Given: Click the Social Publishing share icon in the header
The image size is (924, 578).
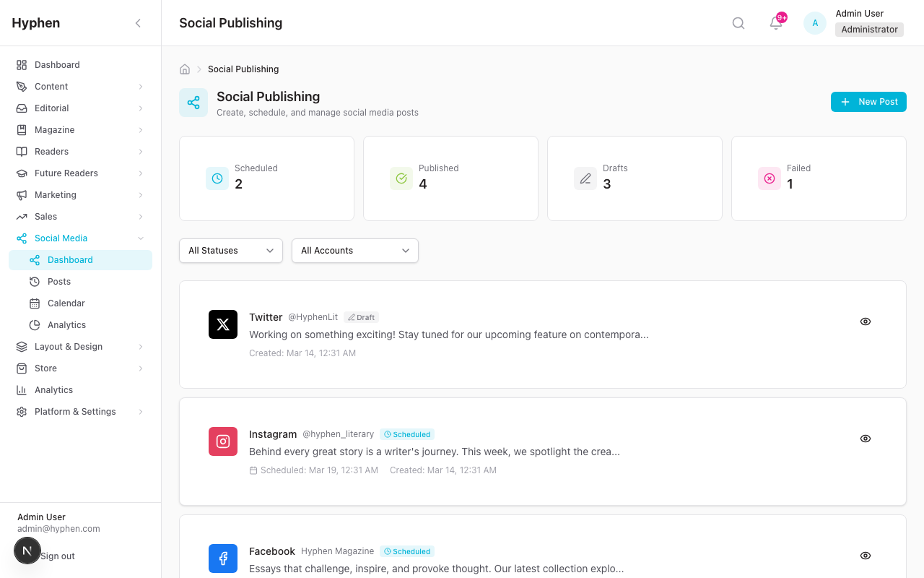Looking at the screenshot, I should (193, 102).
